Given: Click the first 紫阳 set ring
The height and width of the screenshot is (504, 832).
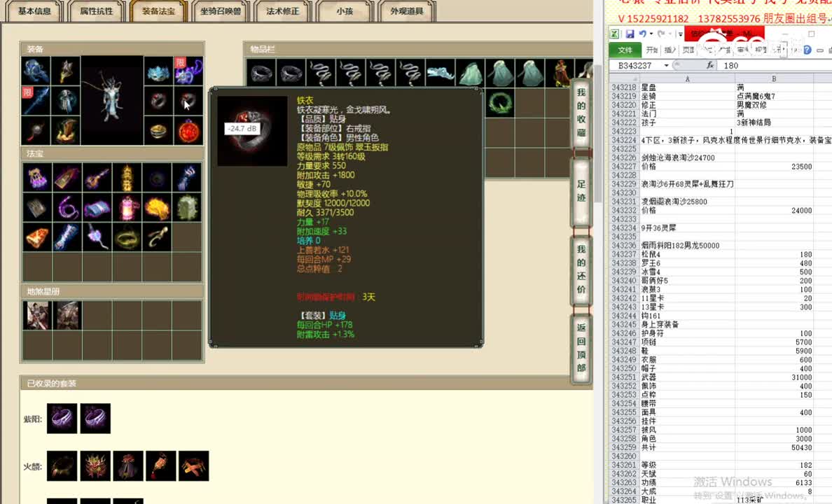Looking at the screenshot, I should tap(62, 418).
